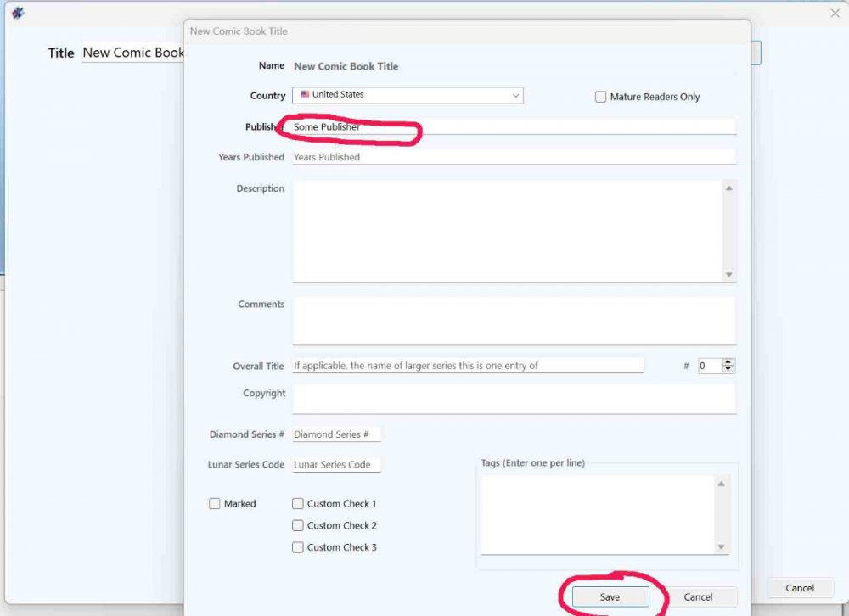Close the outer window with X

834,13
